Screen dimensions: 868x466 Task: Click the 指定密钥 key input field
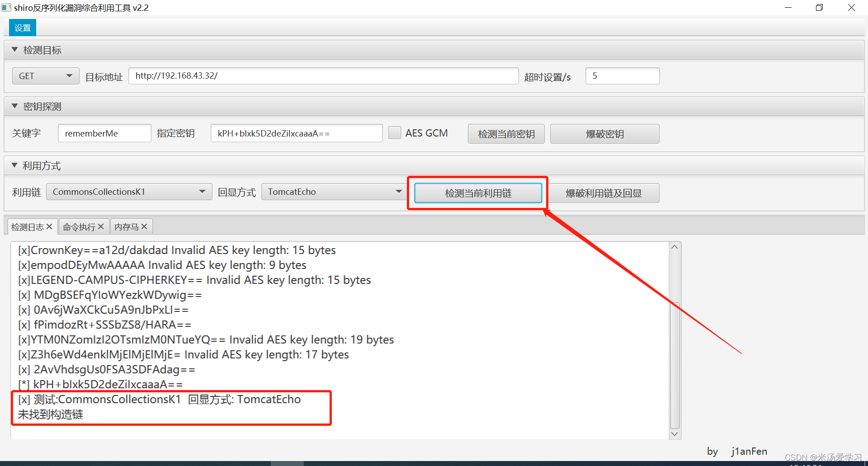coord(297,133)
